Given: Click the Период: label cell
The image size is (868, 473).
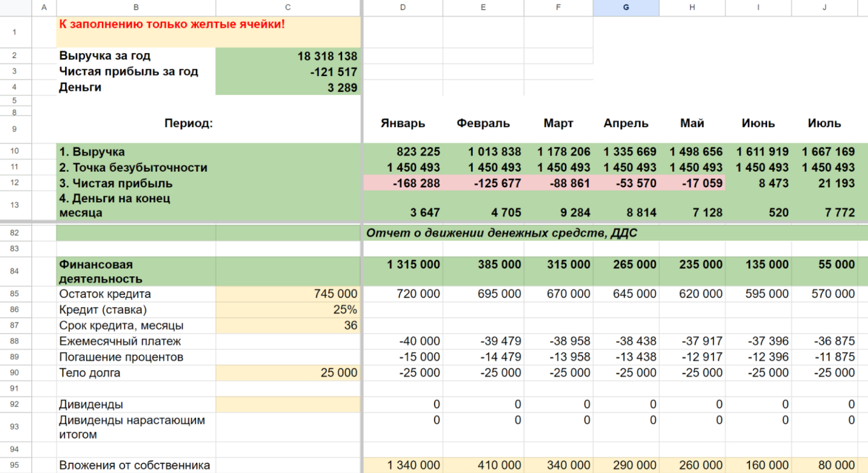Looking at the screenshot, I should 188,124.
